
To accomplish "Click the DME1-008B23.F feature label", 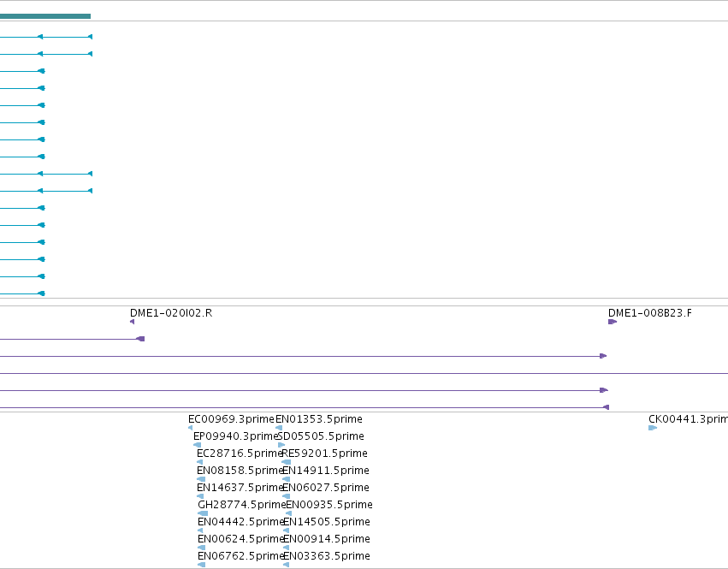I will 649,313.
